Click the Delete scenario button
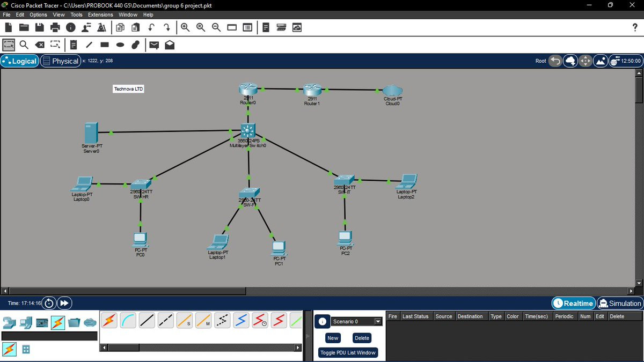644x362 pixels. [x=362, y=338]
